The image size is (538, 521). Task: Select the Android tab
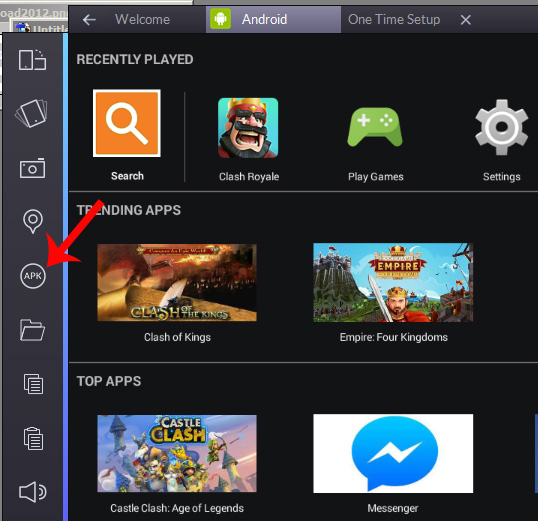273,19
